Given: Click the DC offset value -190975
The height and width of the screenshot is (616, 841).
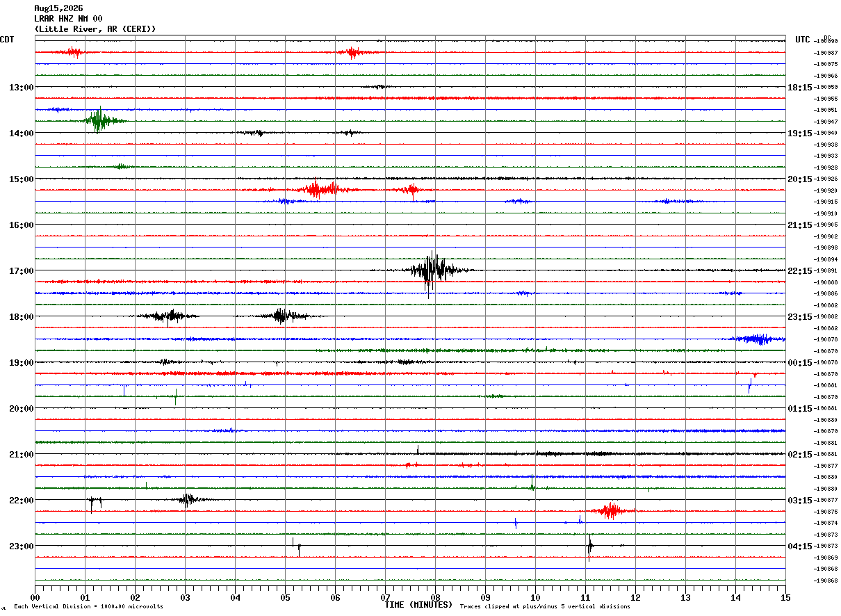Looking at the screenshot, I should 825,64.
